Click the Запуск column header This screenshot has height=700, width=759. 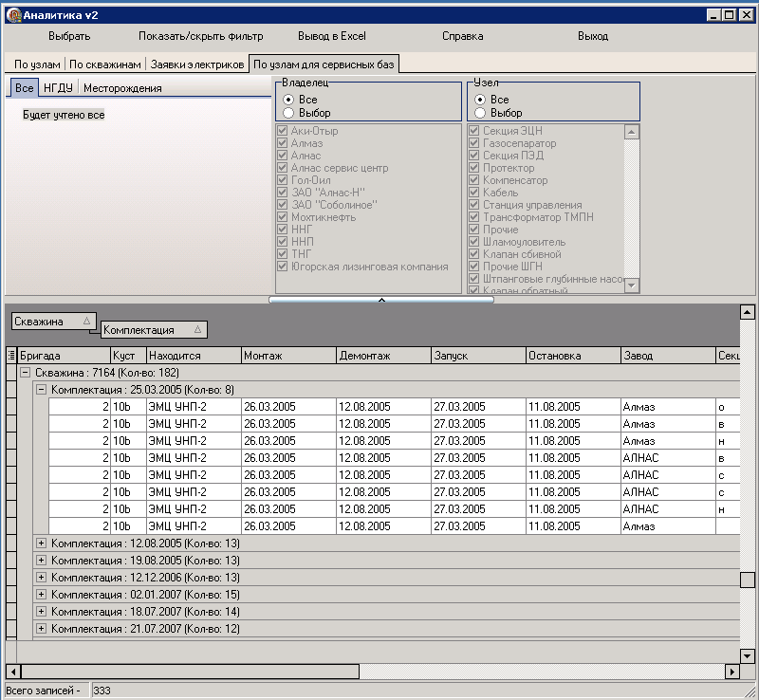coord(478,356)
